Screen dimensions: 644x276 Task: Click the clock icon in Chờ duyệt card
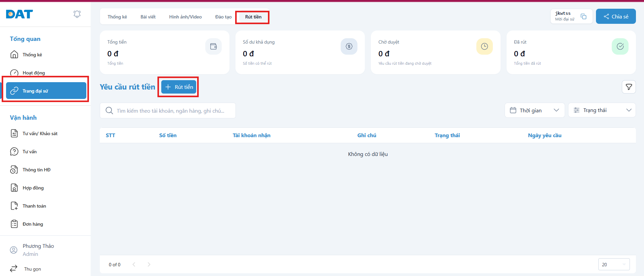(x=484, y=46)
